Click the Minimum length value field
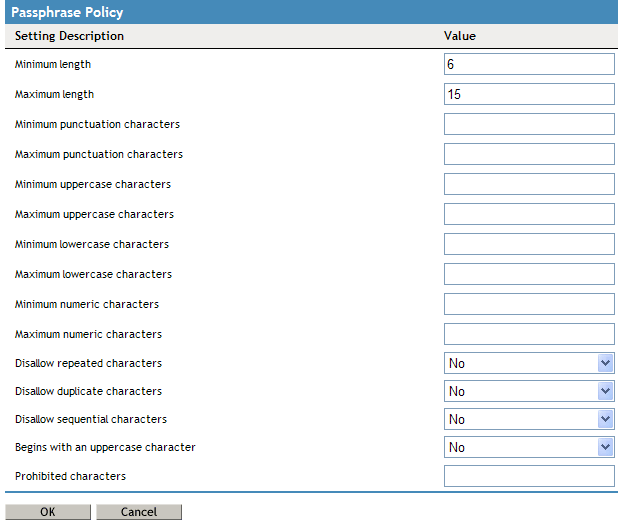 pos(529,64)
